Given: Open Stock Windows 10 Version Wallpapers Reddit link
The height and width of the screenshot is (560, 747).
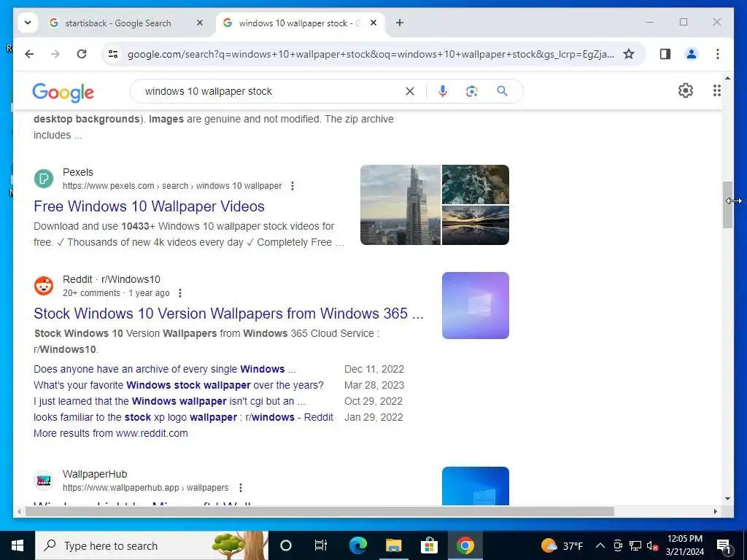Looking at the screenshot, I should pyautogui.click(x=228, y=314).
